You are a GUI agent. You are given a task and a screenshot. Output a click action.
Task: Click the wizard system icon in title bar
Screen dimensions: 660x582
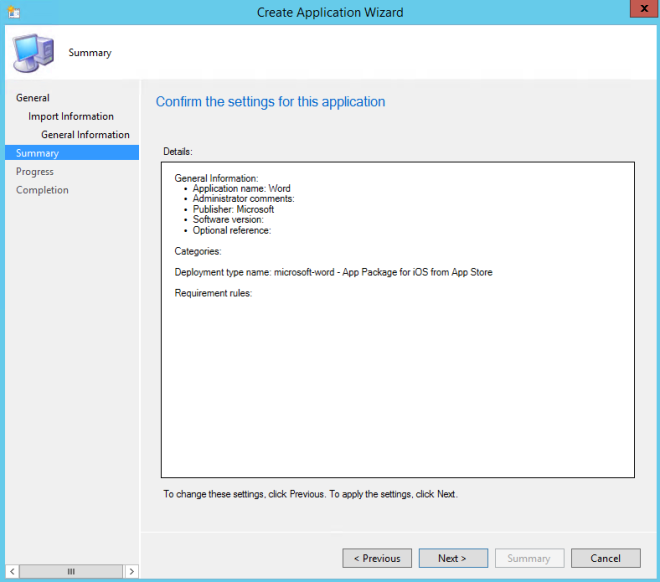pyautogui.click(x=11, y=12)
